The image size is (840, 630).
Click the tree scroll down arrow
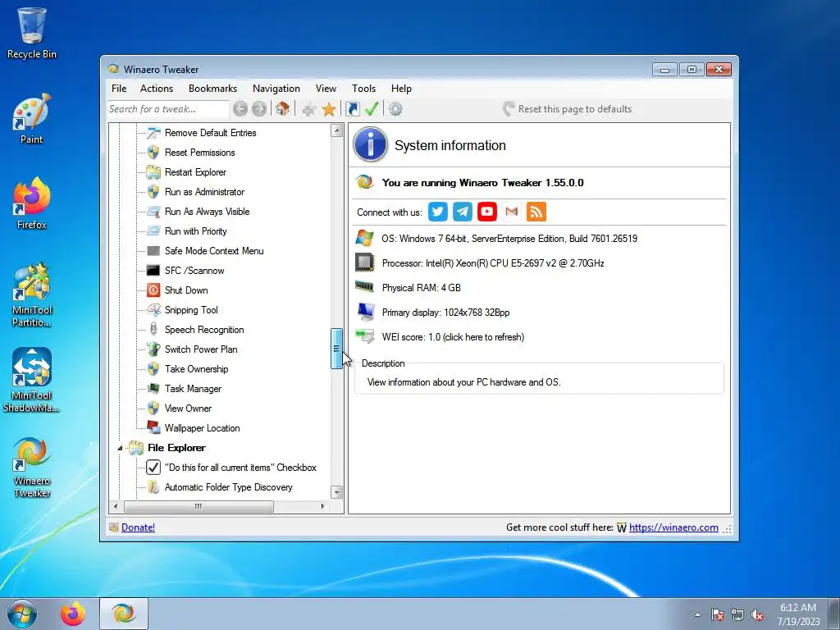[x=336, y=492]
